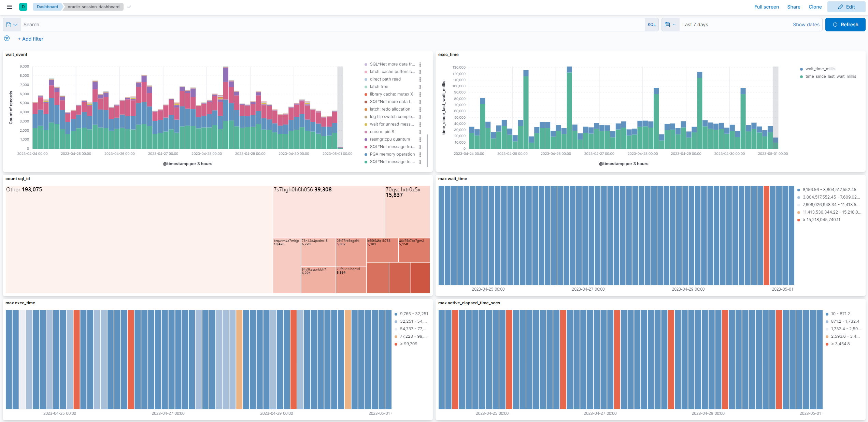
Task: Open the date range chevron next to calendar icon
Action: click(x=674, y=24)
